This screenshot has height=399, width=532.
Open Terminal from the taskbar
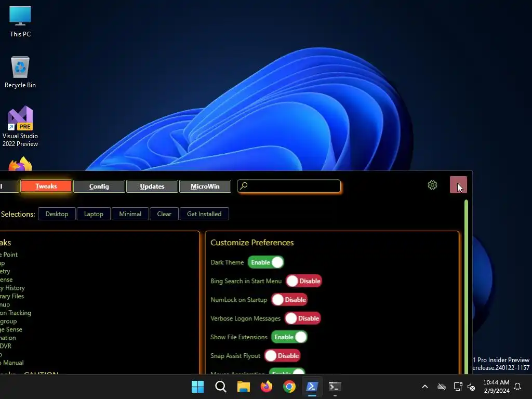[335, 387]
